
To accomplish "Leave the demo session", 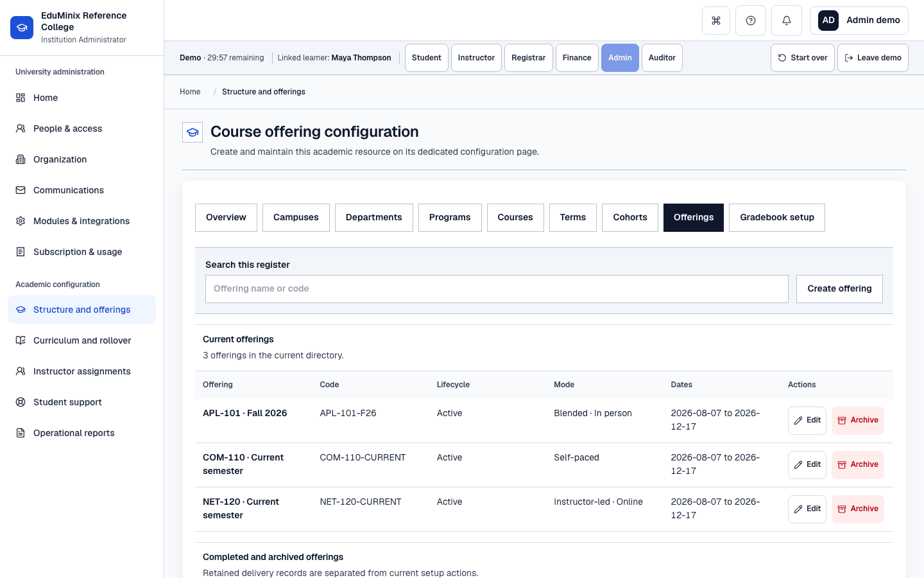I will point(873,58).
